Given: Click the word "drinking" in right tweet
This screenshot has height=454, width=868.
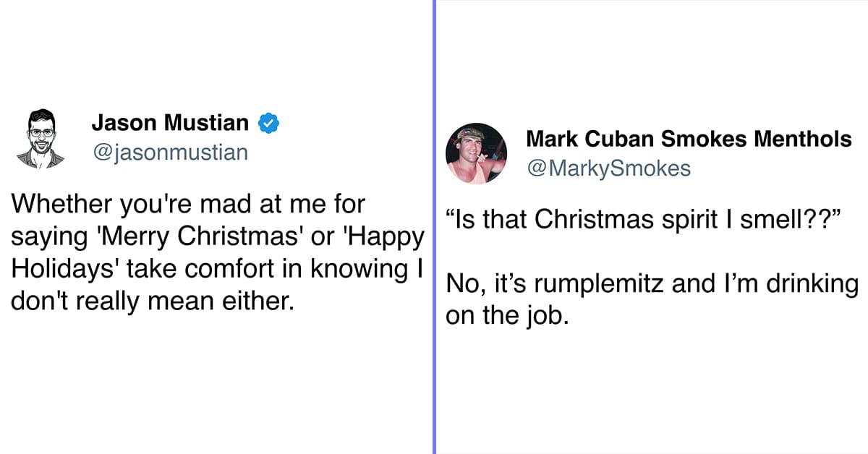Looking at the screenshot, I should [811, 284].
